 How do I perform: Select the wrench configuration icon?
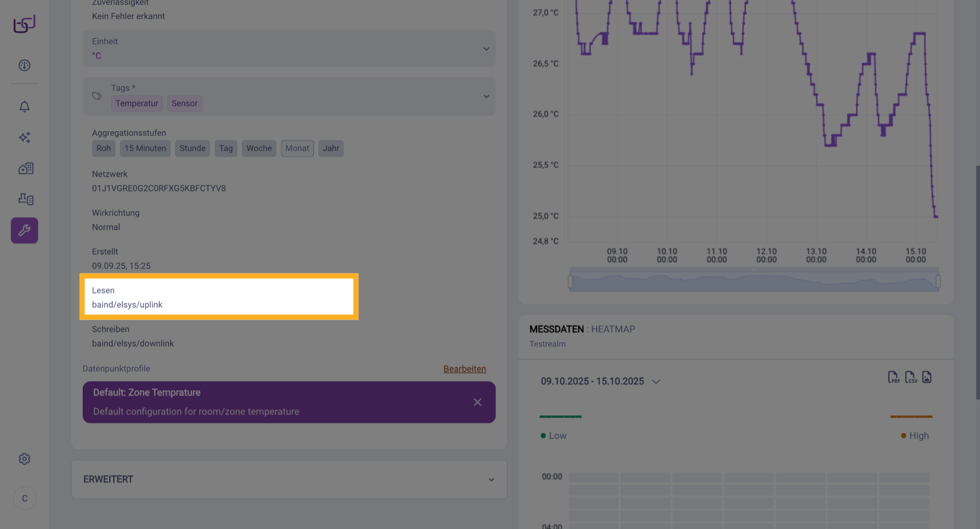(24, 231)
